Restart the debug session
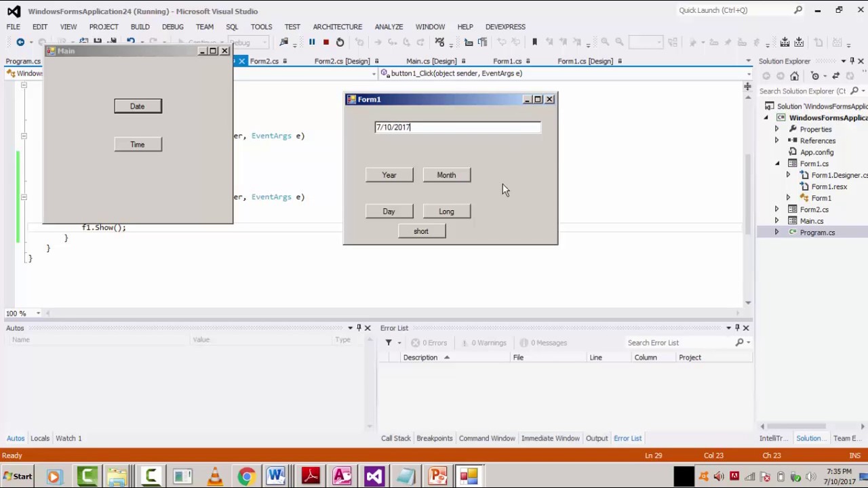Image resolution: width=868 pixels, height=488 pixels. 340,43
